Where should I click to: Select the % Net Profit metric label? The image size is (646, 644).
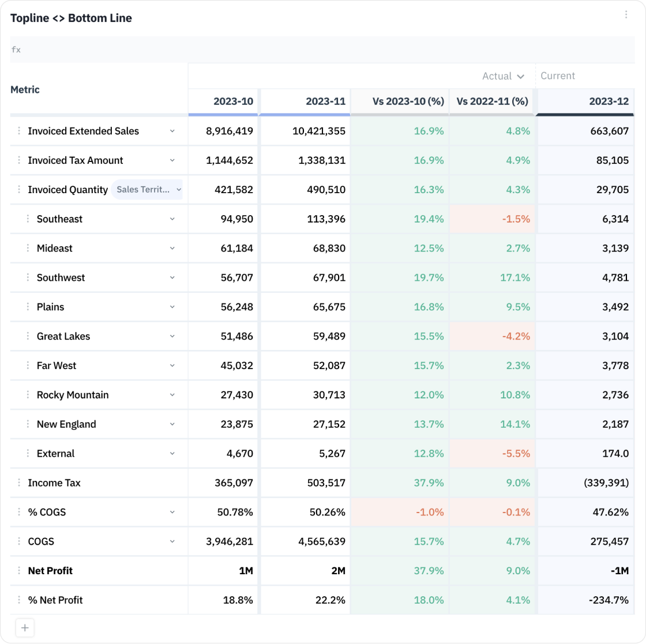point(55,600)
